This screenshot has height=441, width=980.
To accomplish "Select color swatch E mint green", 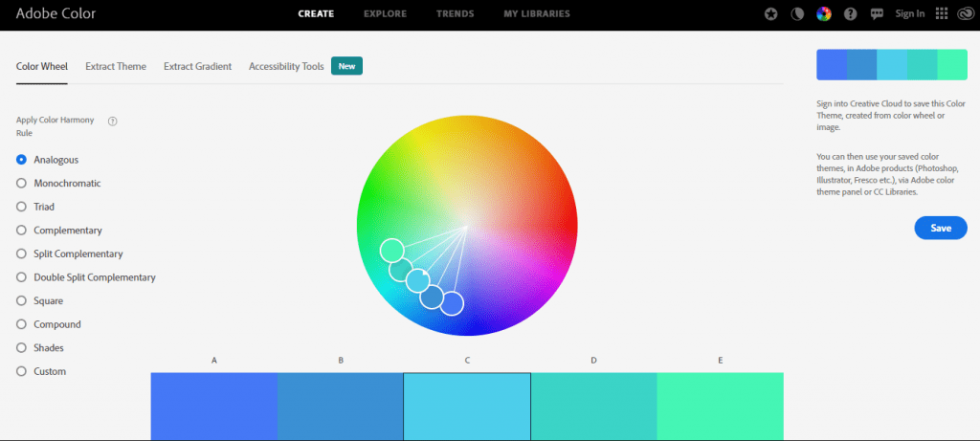I will point(720,407).
